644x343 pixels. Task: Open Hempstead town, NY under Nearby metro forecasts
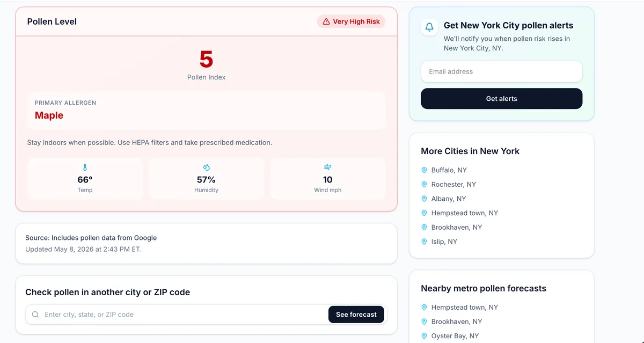point(465,308)
